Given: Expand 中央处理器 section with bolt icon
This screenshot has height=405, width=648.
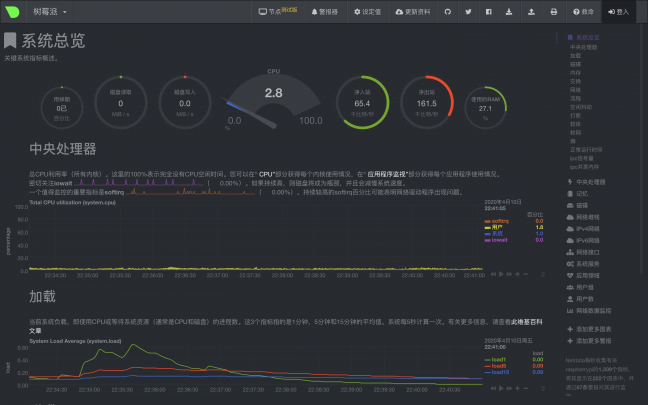Looking at the screenshot, I should 586,182.
